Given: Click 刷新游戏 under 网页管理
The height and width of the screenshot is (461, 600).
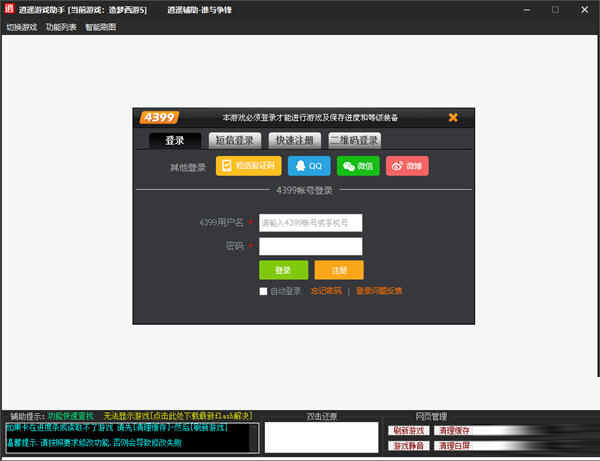Looking at the screenshot, I should coord(407,431).
